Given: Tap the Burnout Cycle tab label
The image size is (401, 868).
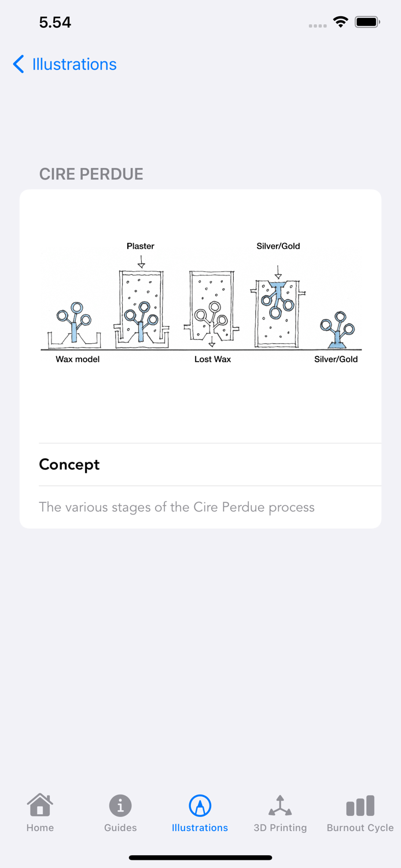Looking at the screenshot, I should (x=359, y=827).
